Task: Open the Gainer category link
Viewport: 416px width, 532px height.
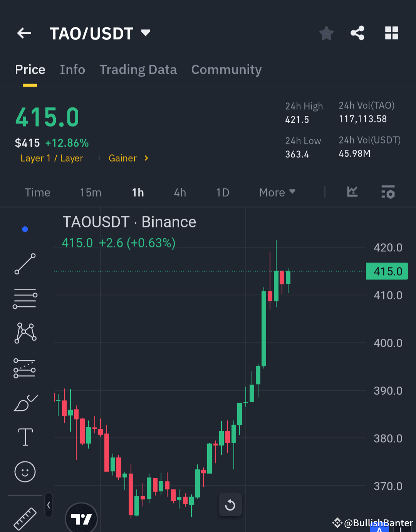Action: (x=123, y=158)
